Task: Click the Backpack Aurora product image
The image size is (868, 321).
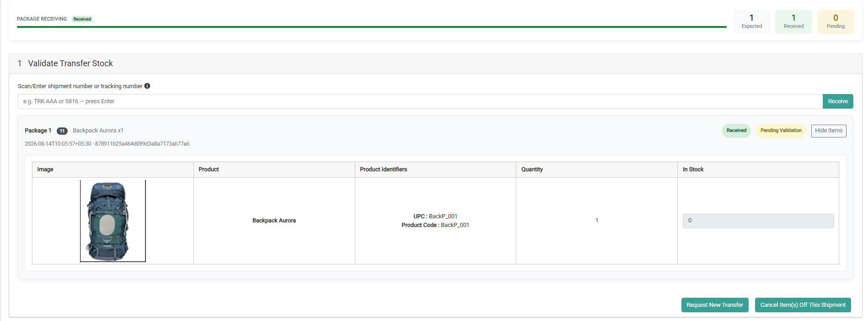Action: (113, 221)
